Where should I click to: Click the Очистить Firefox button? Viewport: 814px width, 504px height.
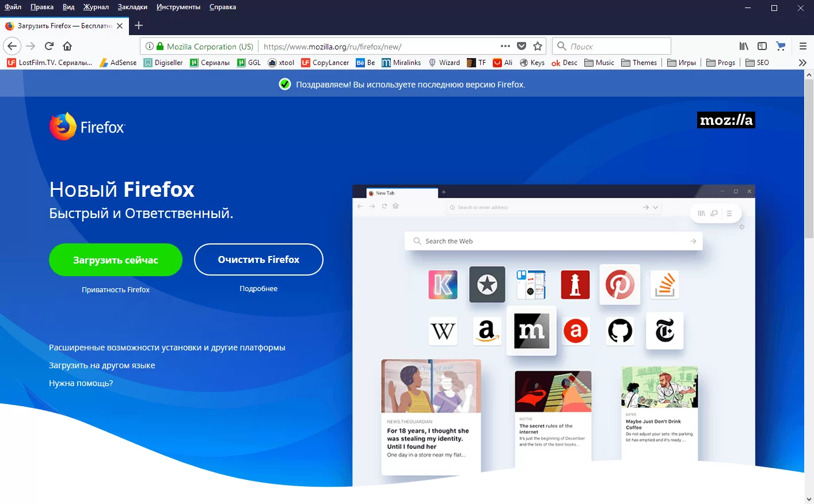click(x=258, y=259)
